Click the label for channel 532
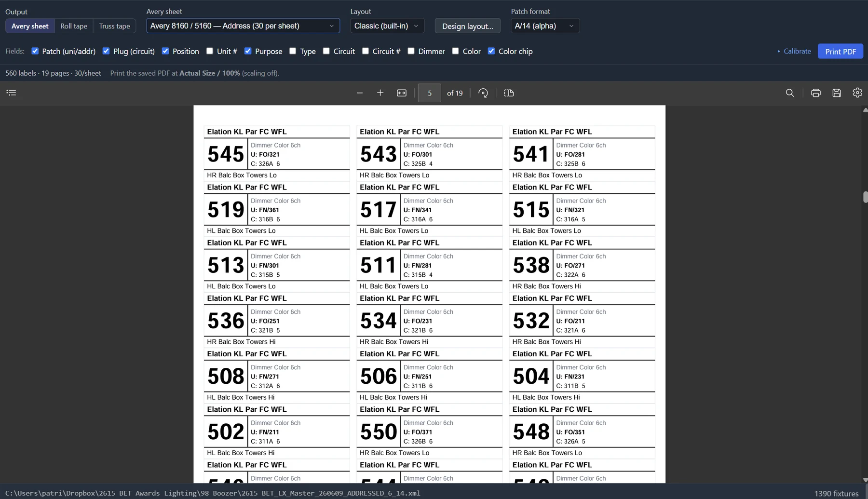The width and height of the screenshot is (868, 499). 582,320
